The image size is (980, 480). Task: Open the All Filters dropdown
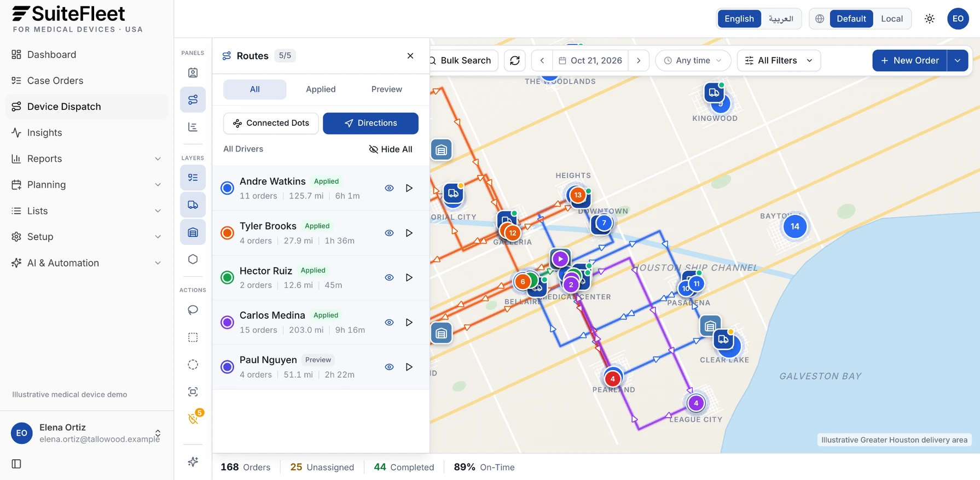pos(779,61)
